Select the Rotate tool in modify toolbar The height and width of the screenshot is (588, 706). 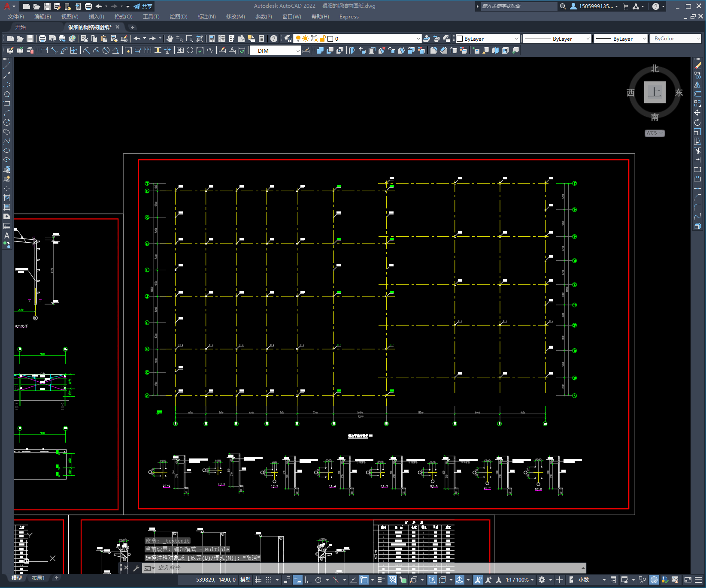click(697, 122)
